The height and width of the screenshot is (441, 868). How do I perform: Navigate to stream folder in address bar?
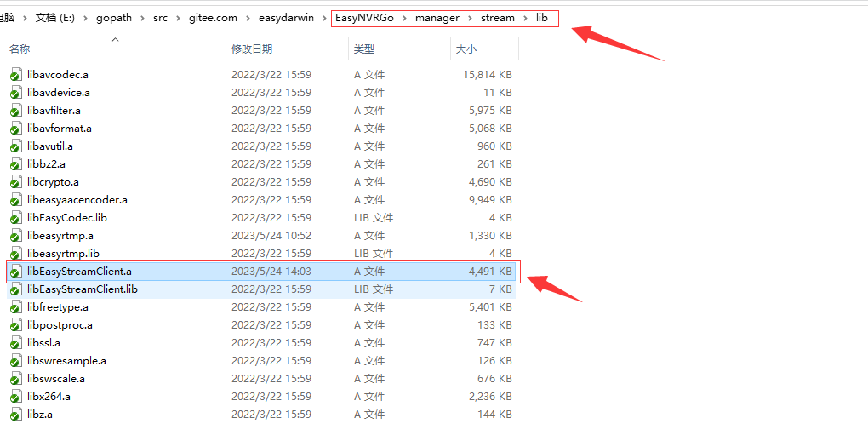point(498,18)
